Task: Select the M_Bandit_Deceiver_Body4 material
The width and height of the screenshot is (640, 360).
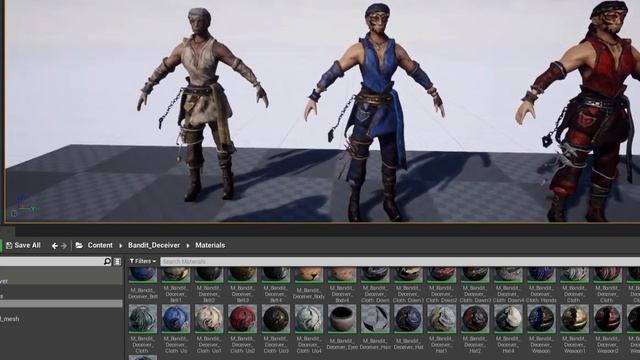Action: [342, 284]
